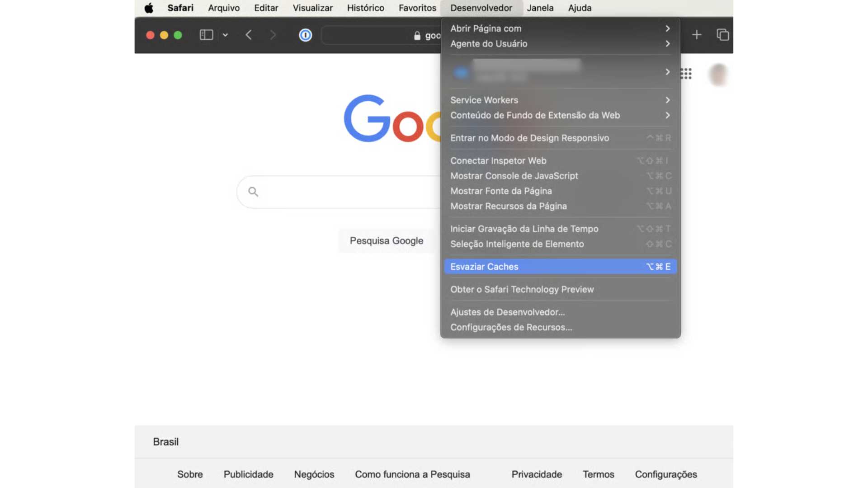Choose Iniciar Gravação da Linha de Tempo
The image size is (868, 488).
point(560,229)
